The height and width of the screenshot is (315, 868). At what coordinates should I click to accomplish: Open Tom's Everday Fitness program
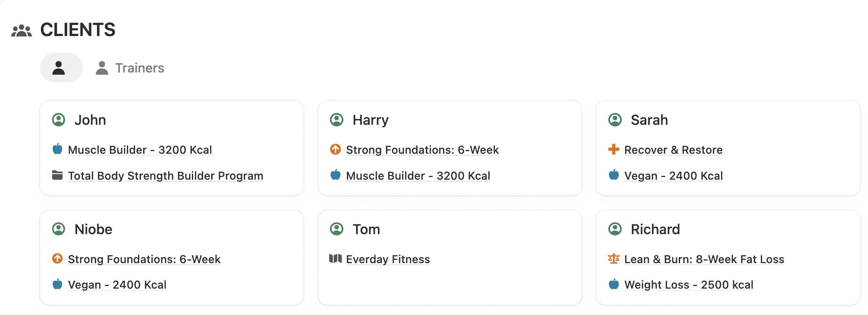[387, 259]
